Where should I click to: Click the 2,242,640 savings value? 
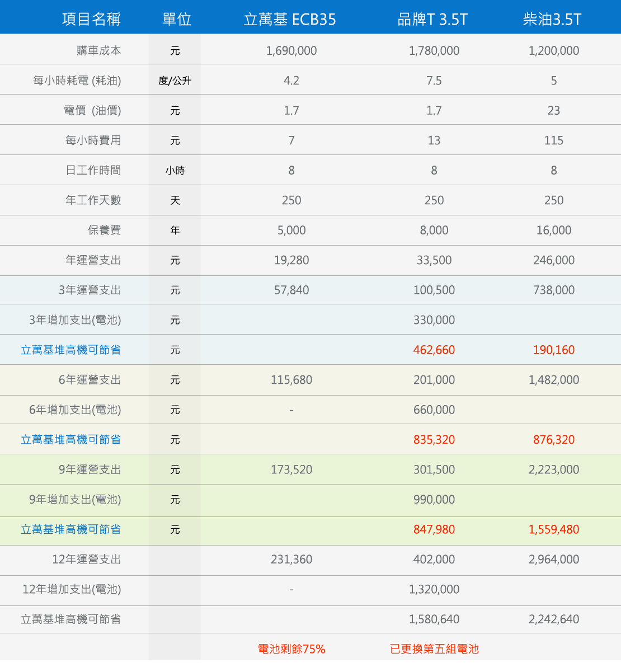554,619
